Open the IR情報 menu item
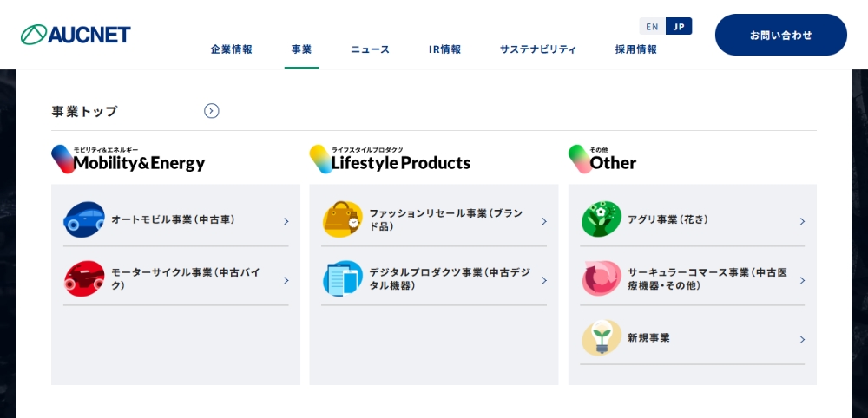Screen dimensions: 868x418 tap(444, 49)
